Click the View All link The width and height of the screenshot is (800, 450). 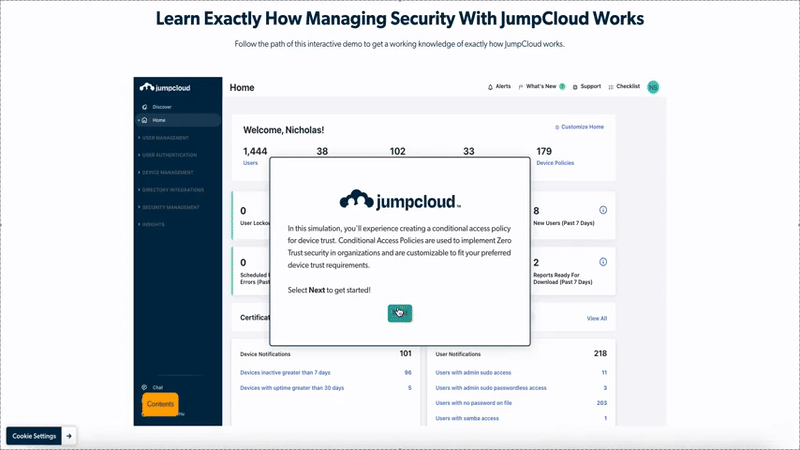click(x=596, y=318)
